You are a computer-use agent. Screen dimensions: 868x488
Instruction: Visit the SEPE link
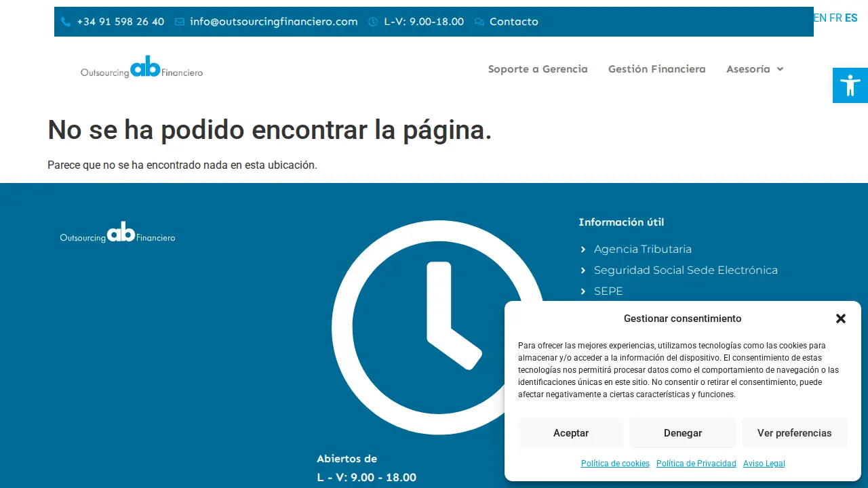608,291
